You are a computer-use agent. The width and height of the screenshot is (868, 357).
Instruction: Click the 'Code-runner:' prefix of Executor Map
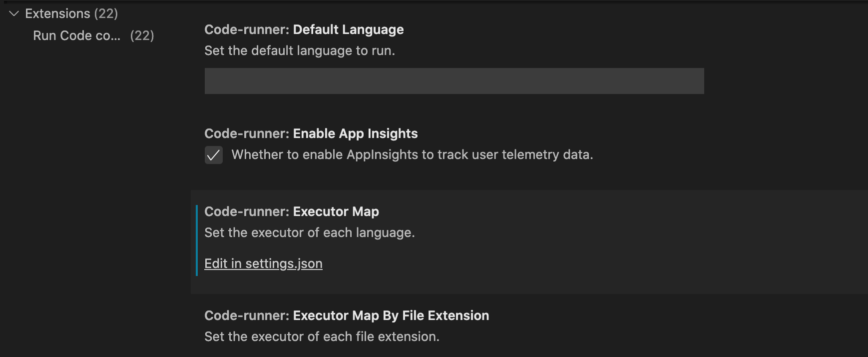247,211
